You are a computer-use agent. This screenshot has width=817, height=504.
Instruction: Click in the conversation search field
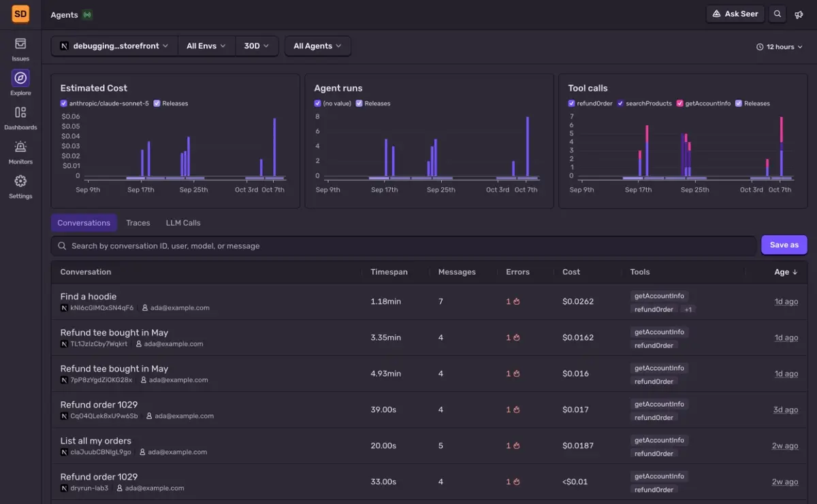click(x=403, y=246)
